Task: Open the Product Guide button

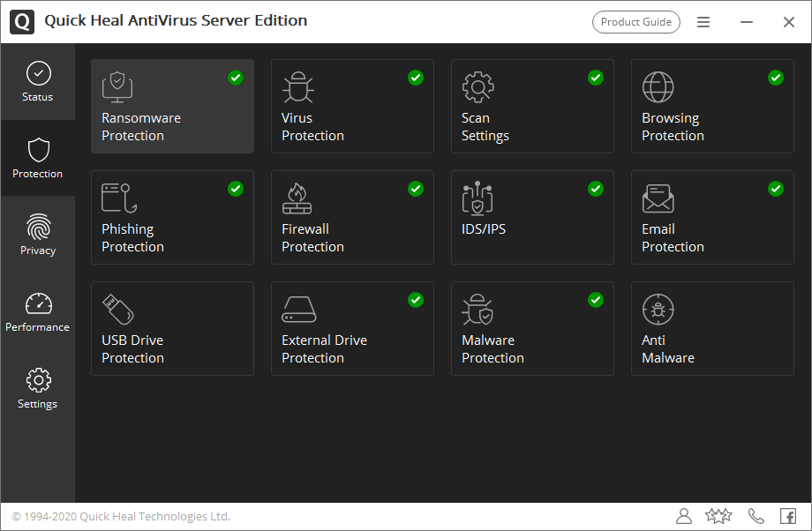Action: pos(636,22)
